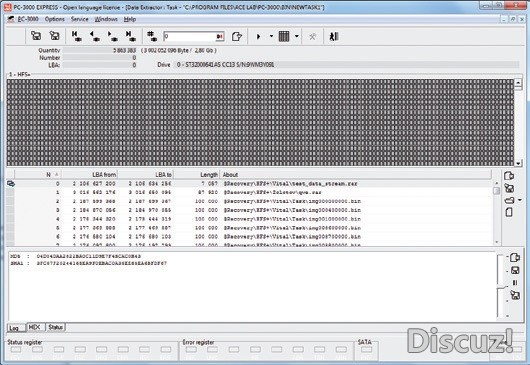Save log with floppy icon beside log panel
Viewport: 530px width, 365px height.
515,270
